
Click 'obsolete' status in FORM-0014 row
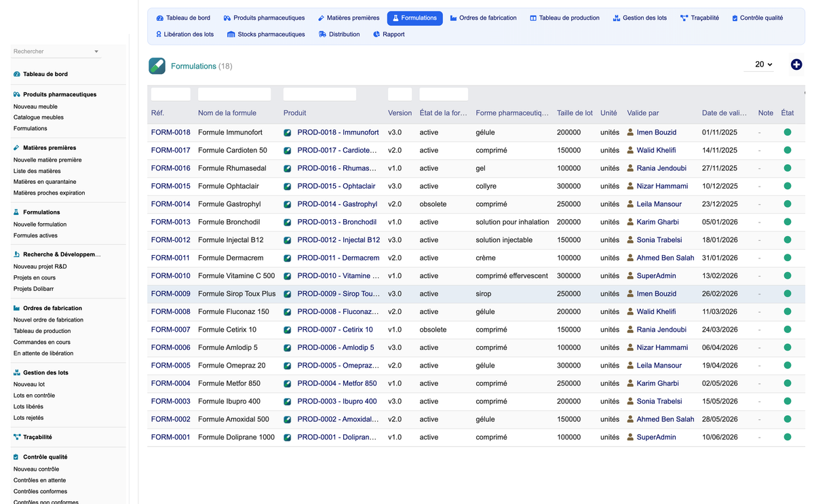[x=433, y=204]
